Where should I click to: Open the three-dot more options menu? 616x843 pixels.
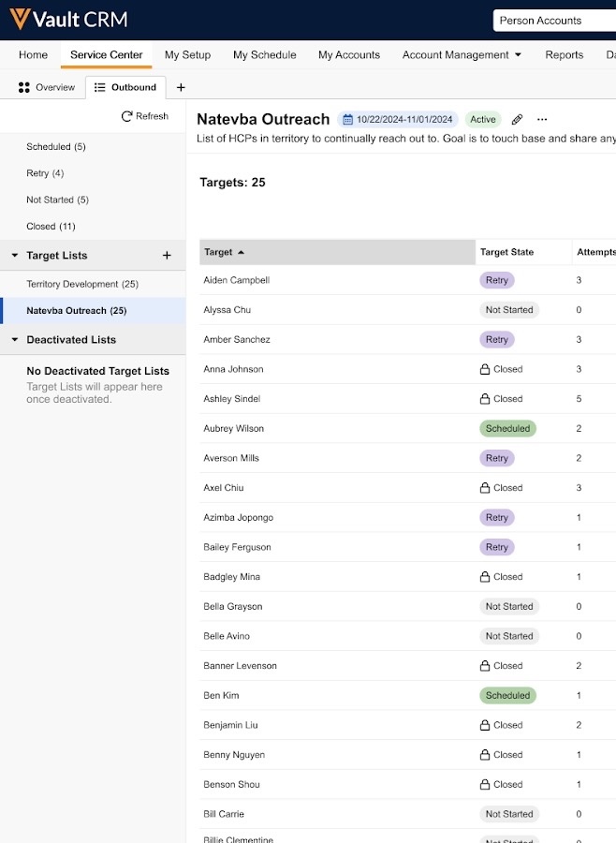click(542, 120)
